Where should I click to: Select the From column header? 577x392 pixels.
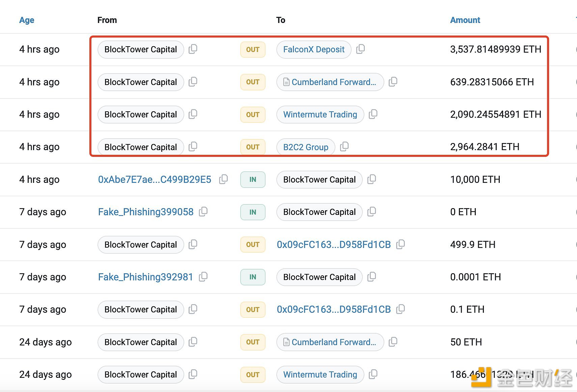coord(107,20)
